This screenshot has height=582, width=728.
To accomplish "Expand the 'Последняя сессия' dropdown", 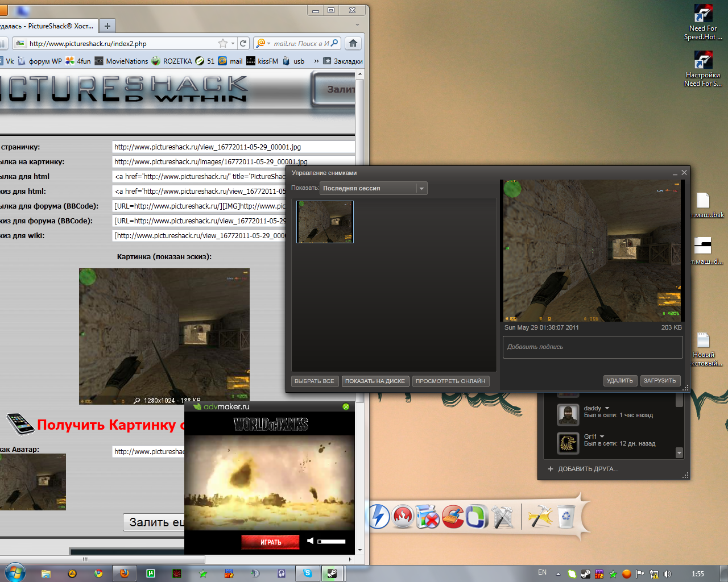I will 421,188.
